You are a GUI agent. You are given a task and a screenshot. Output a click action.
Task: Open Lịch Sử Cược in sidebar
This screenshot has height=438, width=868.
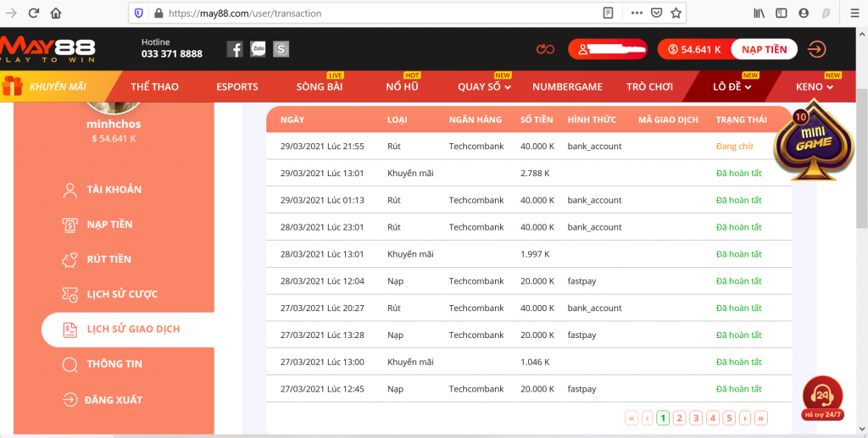(x=122, y=294)
